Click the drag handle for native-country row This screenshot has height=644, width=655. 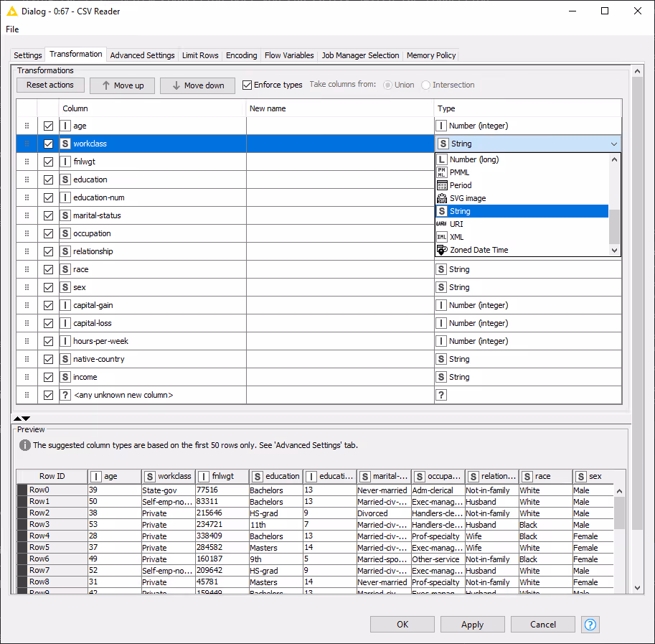(27, 359)
